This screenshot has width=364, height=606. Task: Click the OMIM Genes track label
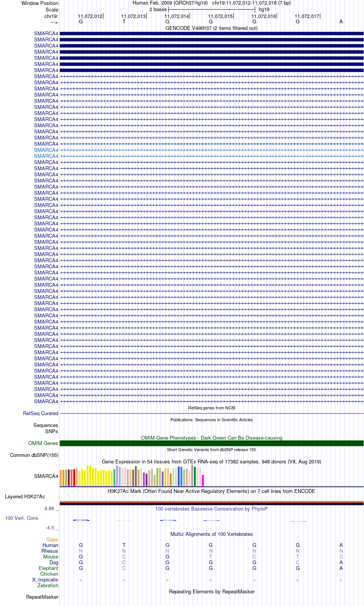coord(43,443)
